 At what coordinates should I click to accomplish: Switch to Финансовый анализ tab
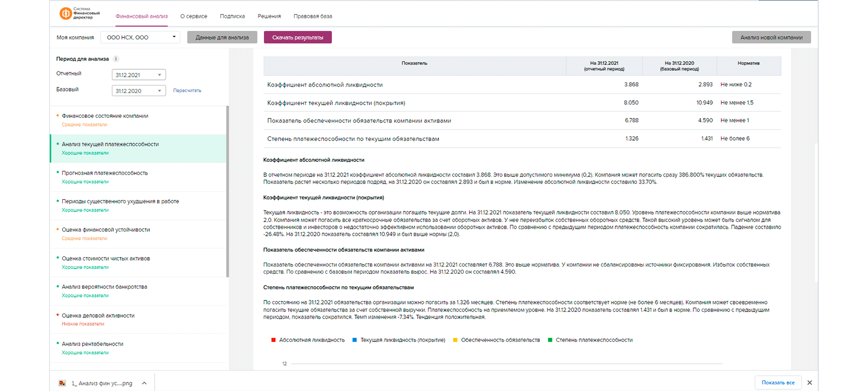[141, 16]
